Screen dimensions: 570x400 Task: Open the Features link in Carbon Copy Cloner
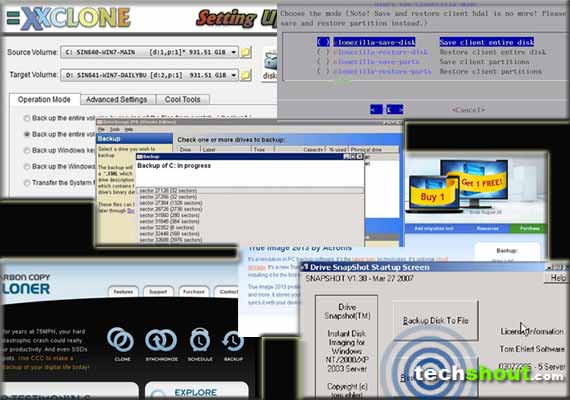(123, 292)
